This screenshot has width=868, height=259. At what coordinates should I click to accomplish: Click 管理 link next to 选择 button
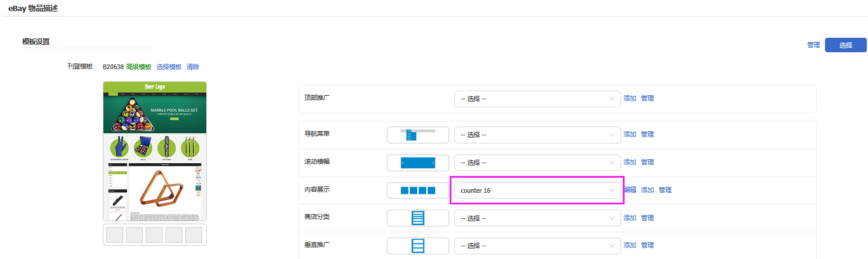click(813, 45)
